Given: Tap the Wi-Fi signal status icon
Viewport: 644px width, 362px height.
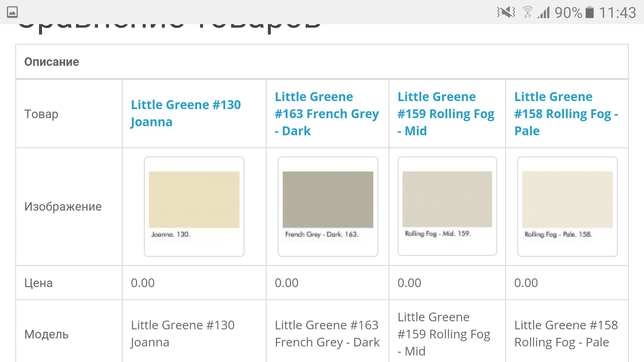Looking at the screenshot, I should 527,12.
